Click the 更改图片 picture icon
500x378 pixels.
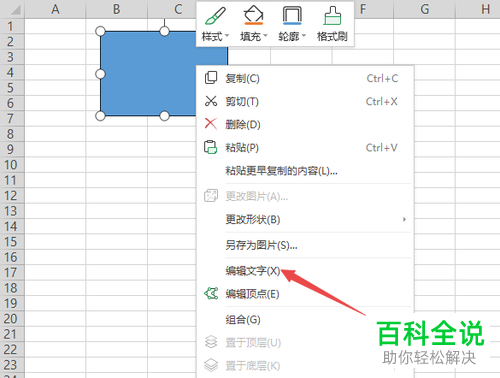point(211,196)
